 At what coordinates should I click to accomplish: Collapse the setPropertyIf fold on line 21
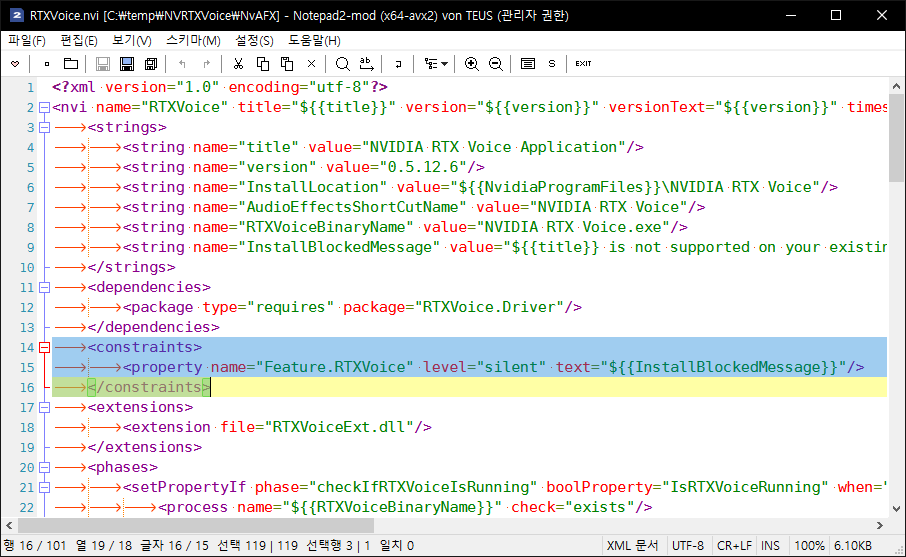44,488
